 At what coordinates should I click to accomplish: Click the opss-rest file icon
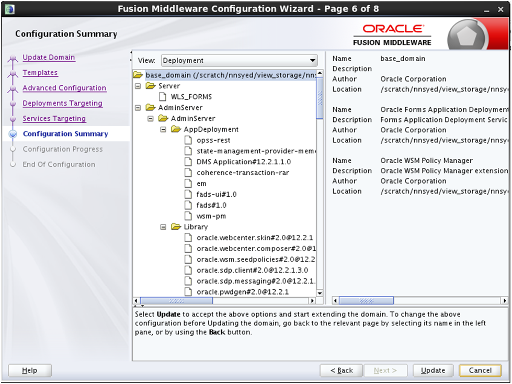click(188, 140)
